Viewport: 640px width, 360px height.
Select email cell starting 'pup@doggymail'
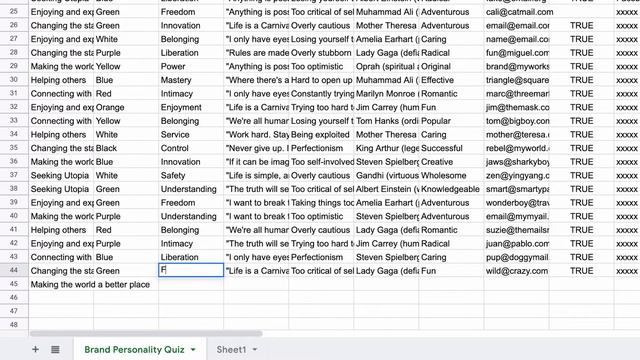[x=517, y=257]
